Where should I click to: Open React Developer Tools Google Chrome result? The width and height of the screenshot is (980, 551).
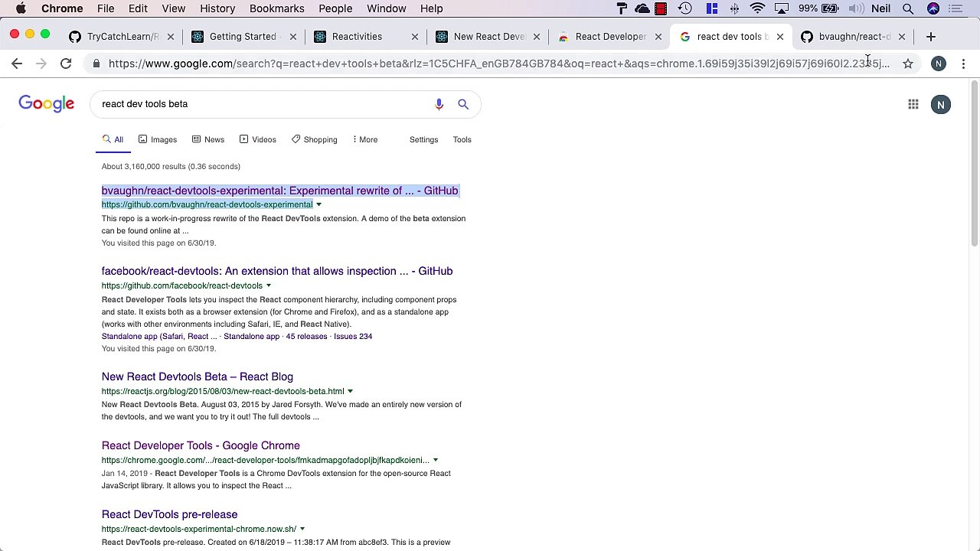(x=201, y=445)
